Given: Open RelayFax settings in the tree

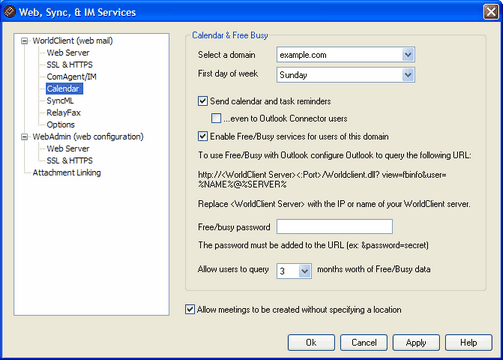Looking at the screenshot, I should point(64,113).
